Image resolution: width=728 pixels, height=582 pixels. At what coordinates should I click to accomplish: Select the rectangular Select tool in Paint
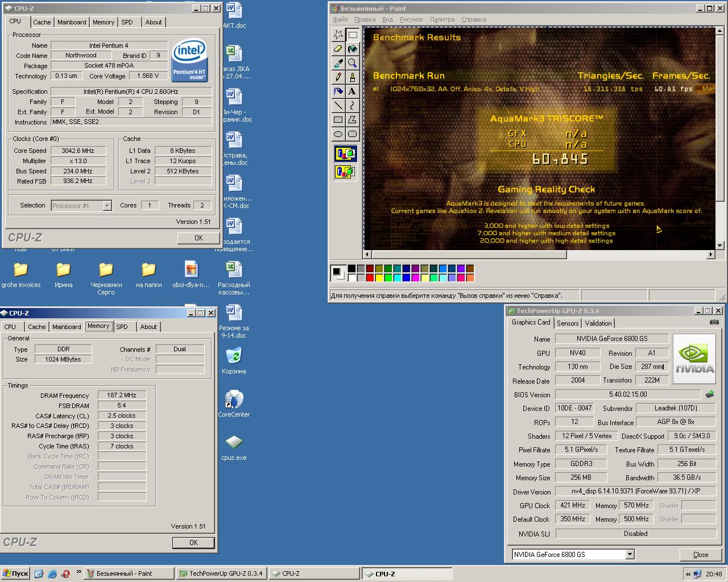tap(353, 35)
